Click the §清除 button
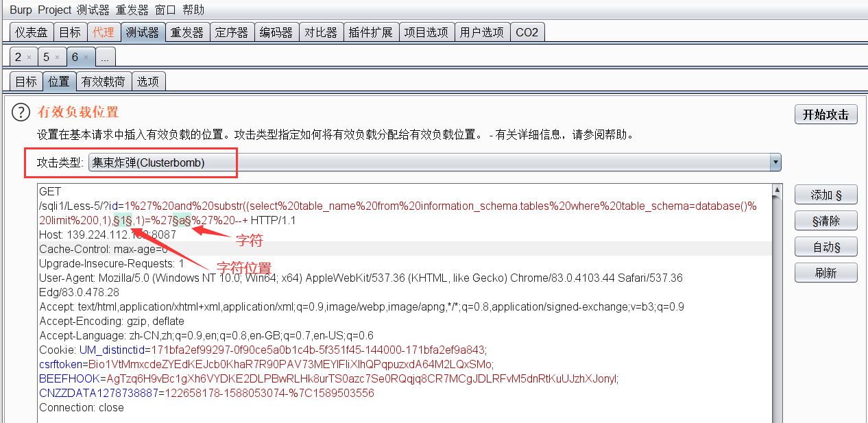 [826, 221]
